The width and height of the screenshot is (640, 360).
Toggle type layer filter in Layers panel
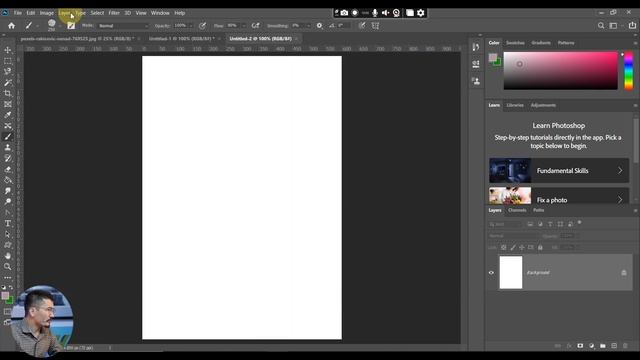click(550, 224)
